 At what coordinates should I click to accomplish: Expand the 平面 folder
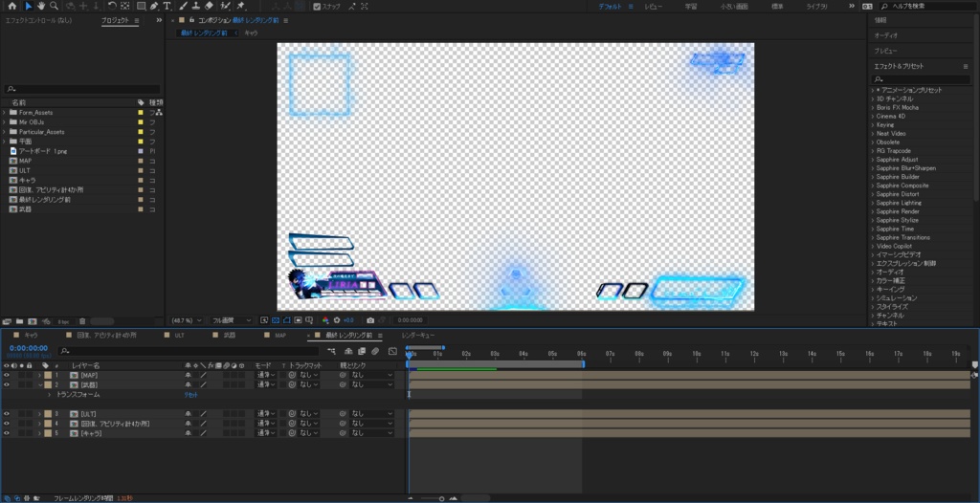tap(4, 142)
